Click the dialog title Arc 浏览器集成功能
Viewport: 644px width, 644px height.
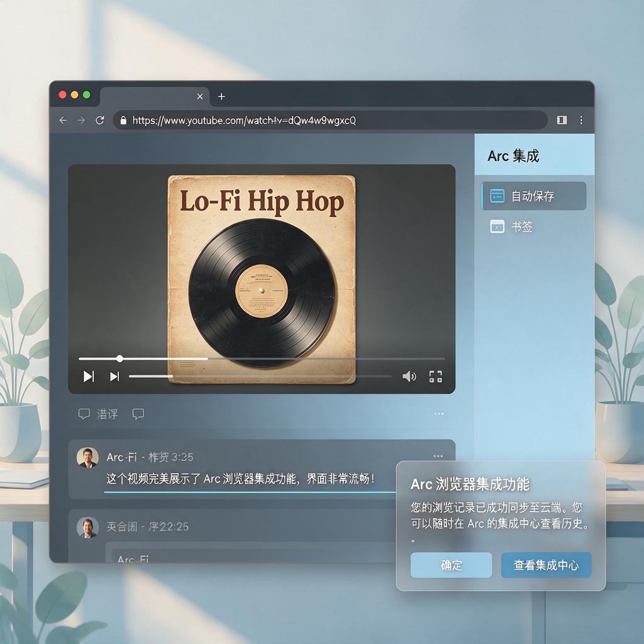pyautogui.click(x=470, y=484)
